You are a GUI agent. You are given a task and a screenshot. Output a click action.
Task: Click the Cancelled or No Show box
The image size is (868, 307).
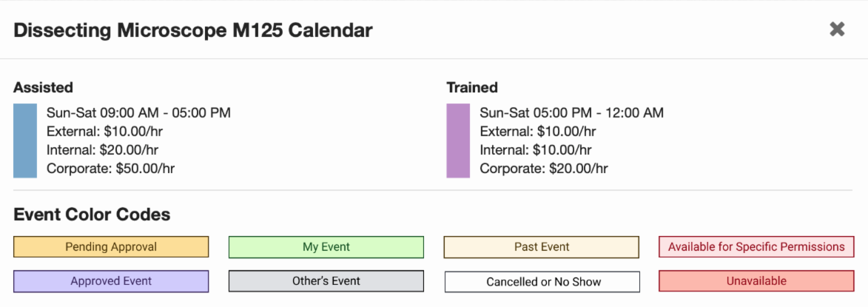point(543,282)
